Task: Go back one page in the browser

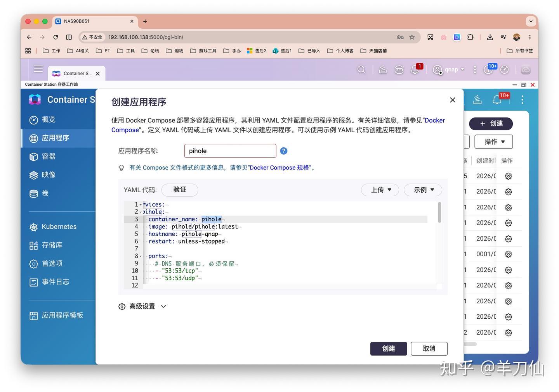Action: tap(29, 37)
